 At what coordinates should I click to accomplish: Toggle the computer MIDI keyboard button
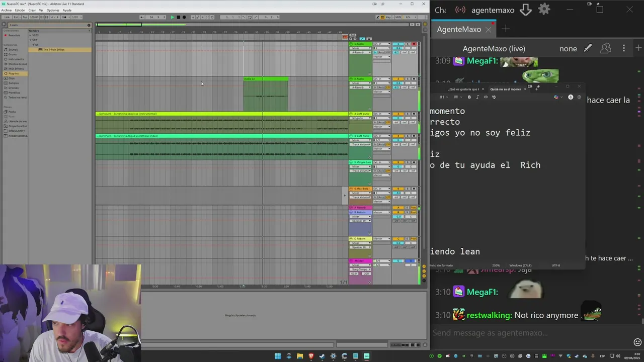tap(382, 17)
